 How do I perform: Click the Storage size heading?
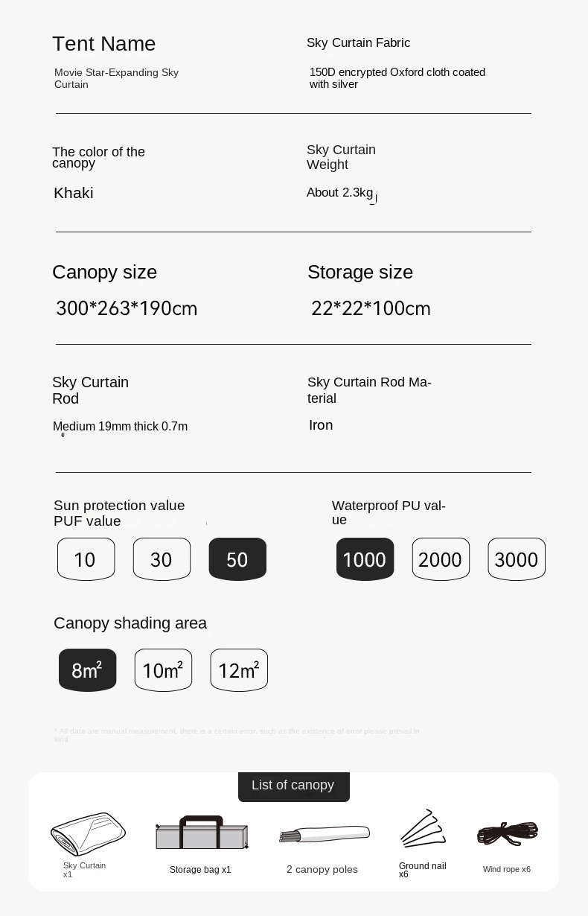[360, 273]
